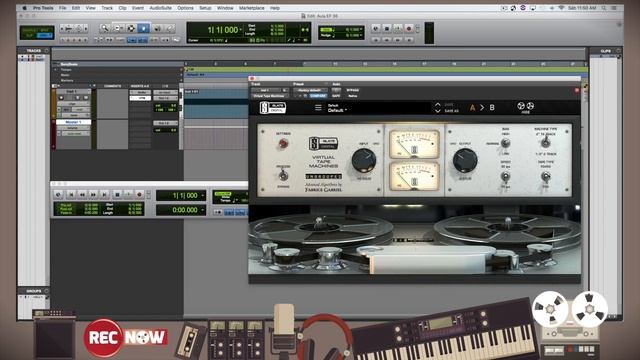Click the SAFE button in plugin header
The height and width of the screenshot is (360, 640).
pos(336,96)
